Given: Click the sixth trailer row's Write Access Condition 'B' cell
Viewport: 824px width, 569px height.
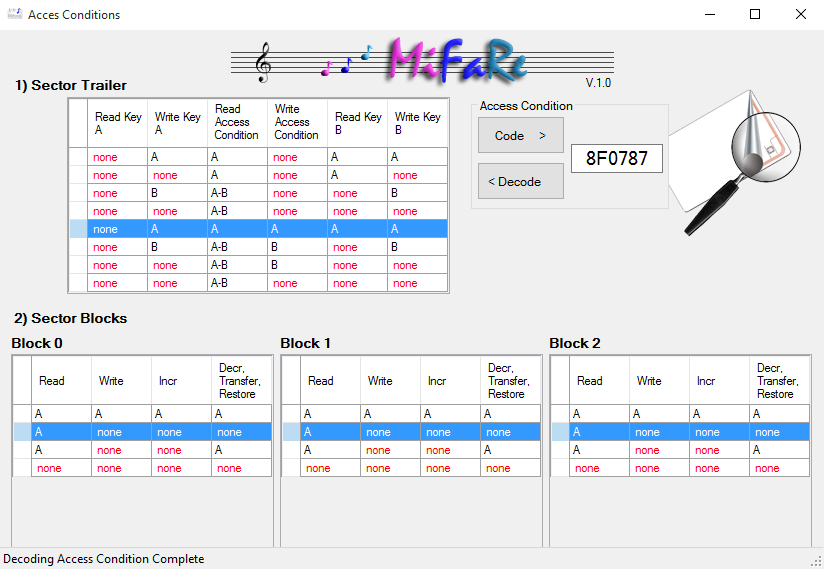Looking at the screenshot, I should (x=297, y=247).
